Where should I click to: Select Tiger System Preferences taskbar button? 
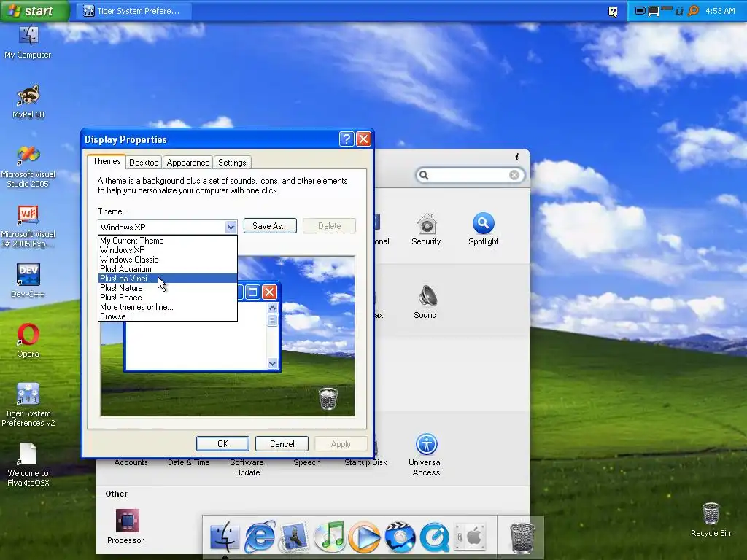(x=134, y=11)
